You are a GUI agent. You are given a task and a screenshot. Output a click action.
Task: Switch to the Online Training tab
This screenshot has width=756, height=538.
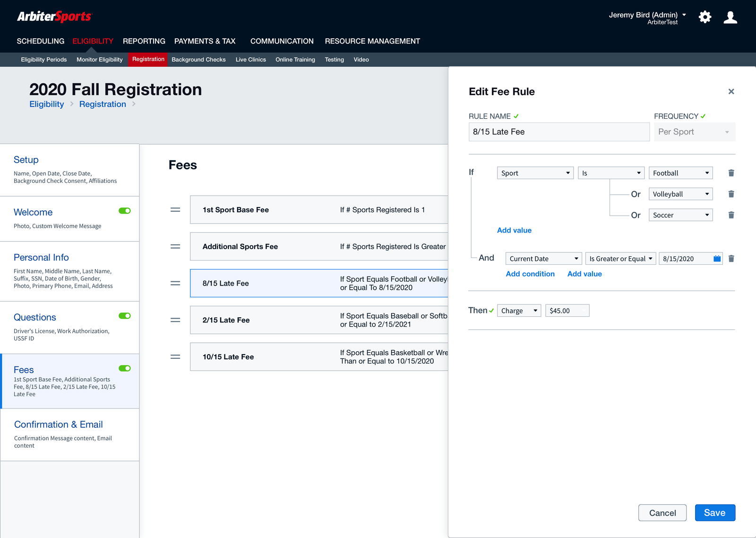295,60
